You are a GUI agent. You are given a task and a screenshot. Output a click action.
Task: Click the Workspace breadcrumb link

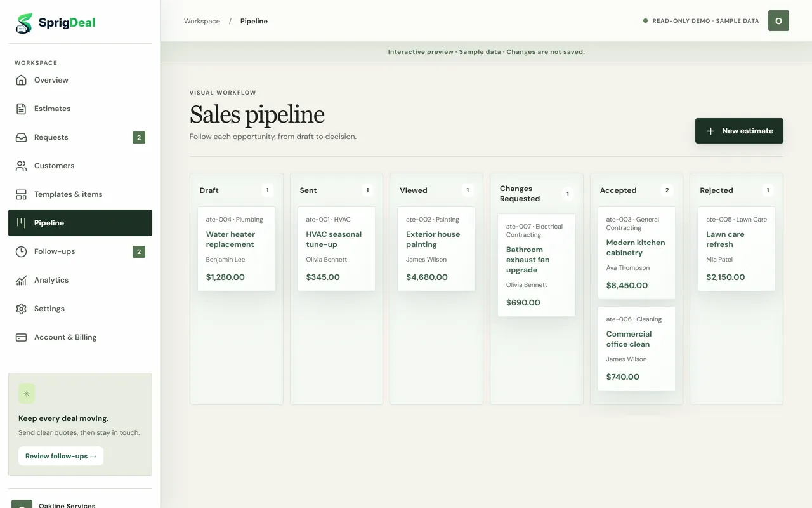202,21
